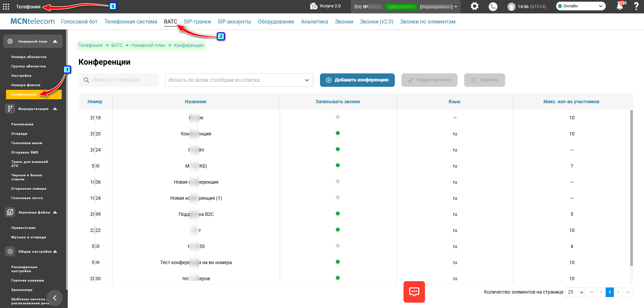The width and height of the screenshot is (644, 308).
Task: Collapse the Маршрутизация section
Action: pyautogui.click(x=55, y=109)
